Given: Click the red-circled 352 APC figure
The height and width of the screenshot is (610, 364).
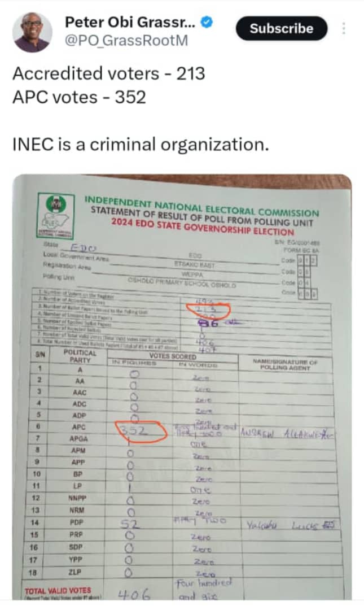Looking at the screenshot, I should (x=141, y=431).
